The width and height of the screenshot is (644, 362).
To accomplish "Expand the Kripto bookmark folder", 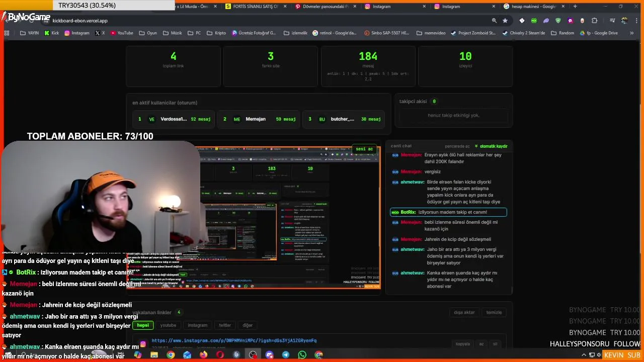I will click(216, 33).
